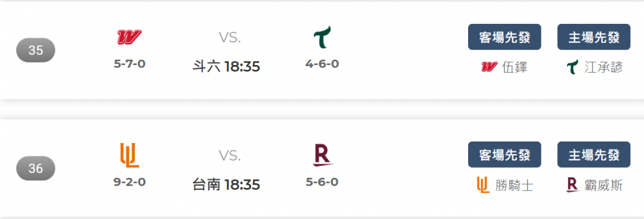This screenshot has width=644, height=219.
Task: Select the game 36 number badge
Action: click(36, 168)
